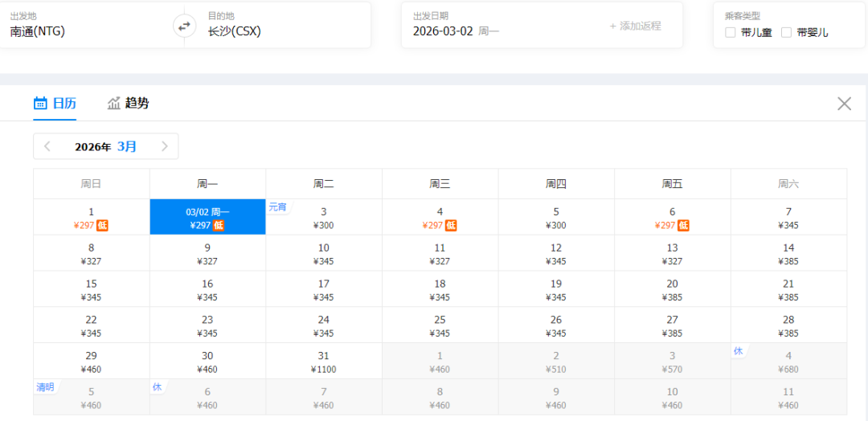
Task: Switch to the 日历 tab
Action: pos(55,103)
